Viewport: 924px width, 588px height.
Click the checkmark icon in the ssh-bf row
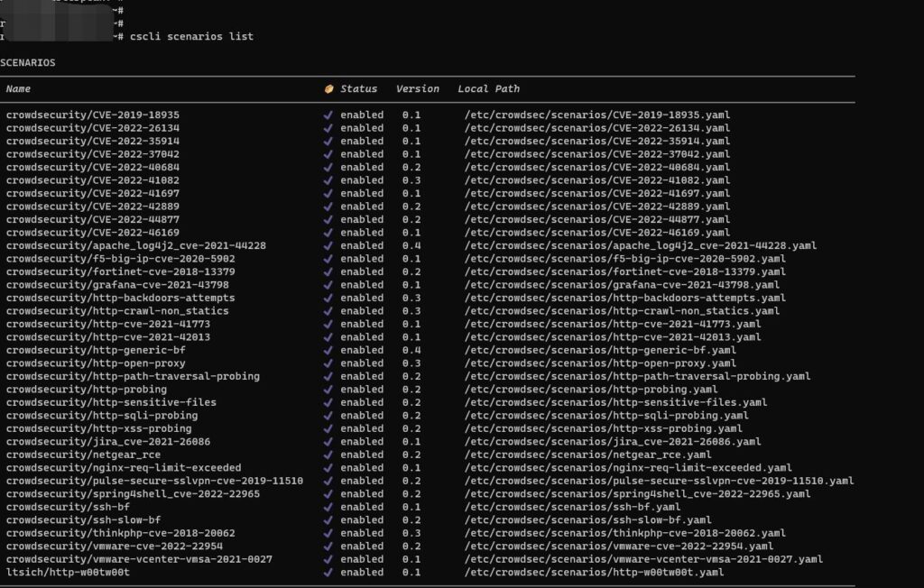pos(328,507)
